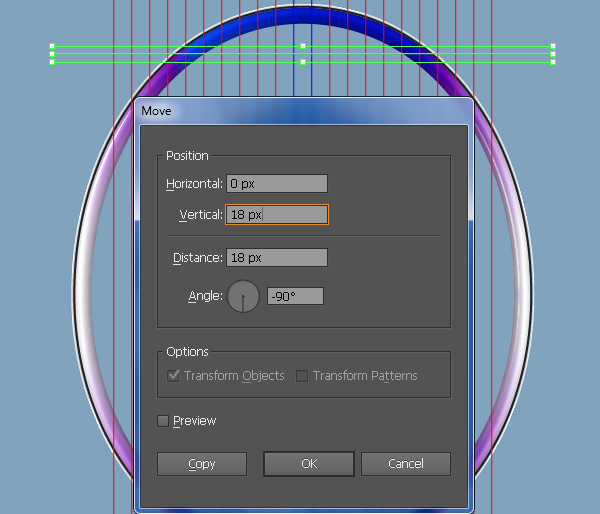Toggle the Transform Objects checkbox
600x514 pixels.
(x=173, y=376)
